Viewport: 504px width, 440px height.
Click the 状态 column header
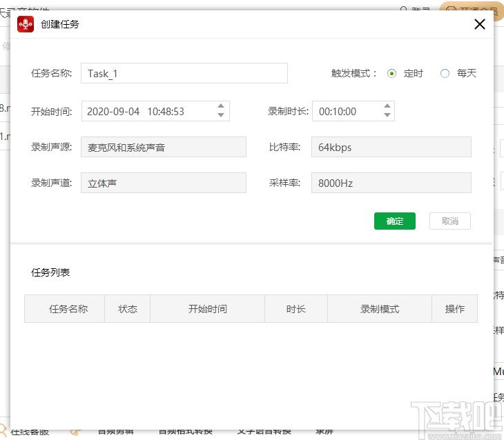pyautogui.click(x=127, y=309)
